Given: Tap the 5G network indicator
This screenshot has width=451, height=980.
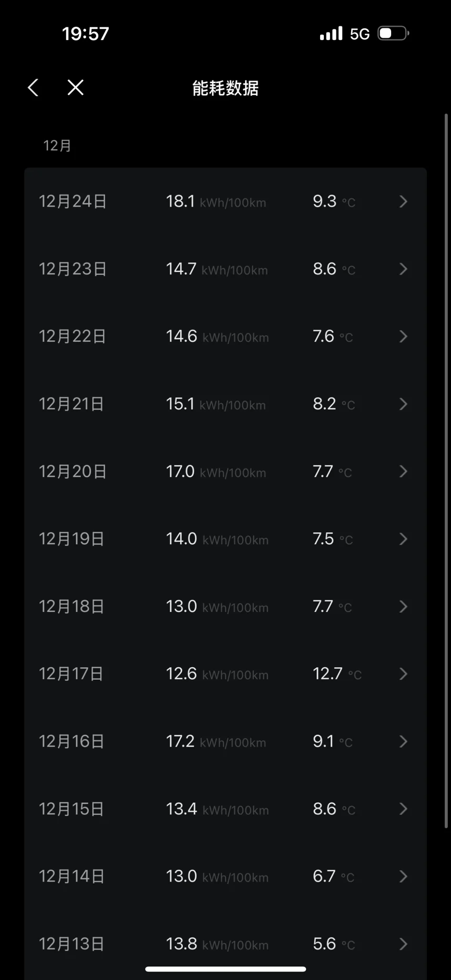Looking at the screenshot, I should 360,34.
